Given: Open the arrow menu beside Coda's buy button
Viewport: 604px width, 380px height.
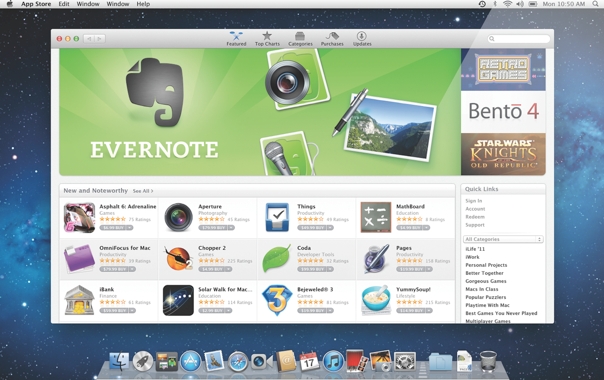Looking at the screenshot, I should click(x=330, y=269).
